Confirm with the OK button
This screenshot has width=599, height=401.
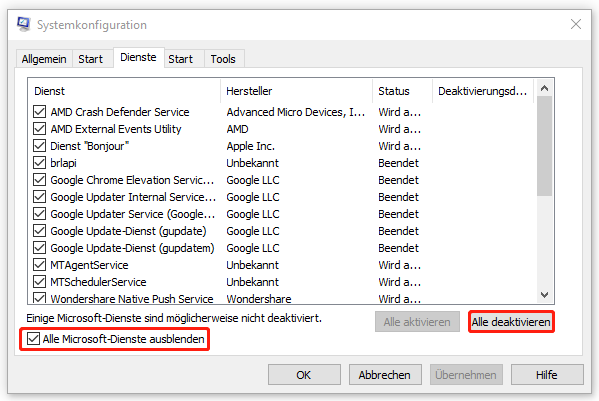[x=304, y=375]
